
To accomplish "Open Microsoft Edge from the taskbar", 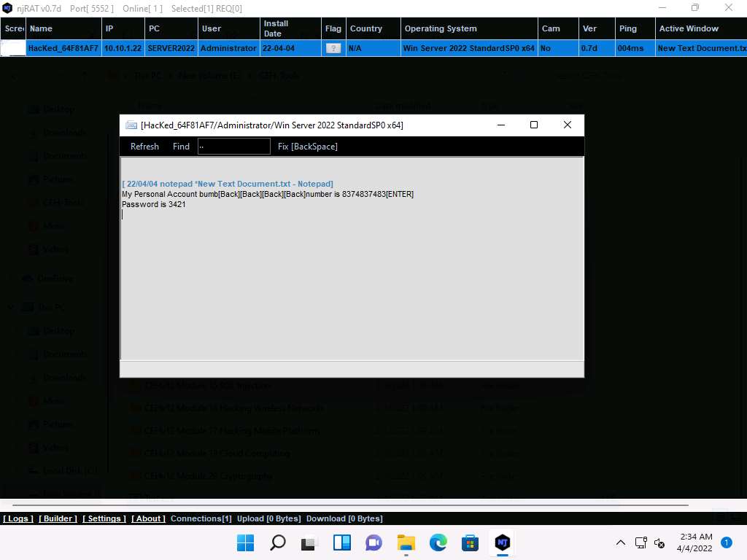I will [x=438, y=542].
